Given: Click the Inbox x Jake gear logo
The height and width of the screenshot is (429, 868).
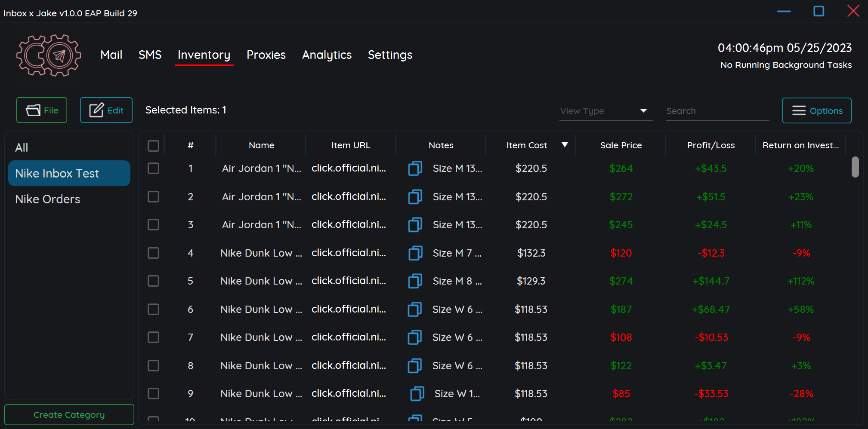Looking at the screenshot, I should [x=48, y=55].
